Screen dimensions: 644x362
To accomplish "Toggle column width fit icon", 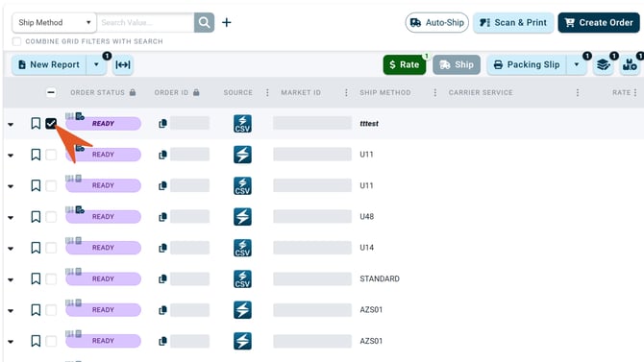I will (x=123, y=65).
